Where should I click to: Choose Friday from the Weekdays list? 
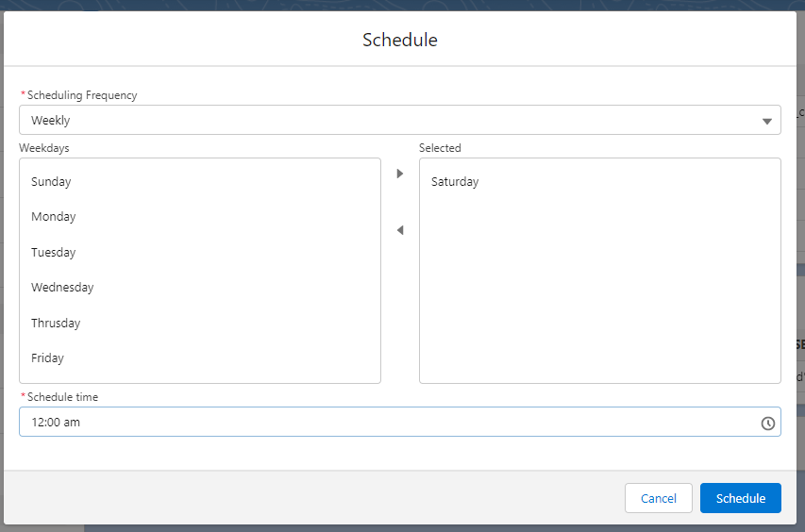pos(47,358)
